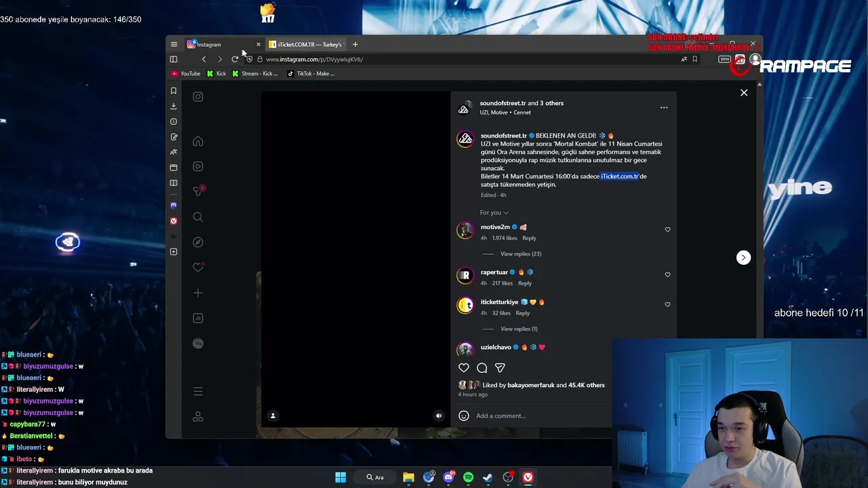Go to Instagram Home
Viewport: 868px width, 488px height.
[x=198, y=141]
